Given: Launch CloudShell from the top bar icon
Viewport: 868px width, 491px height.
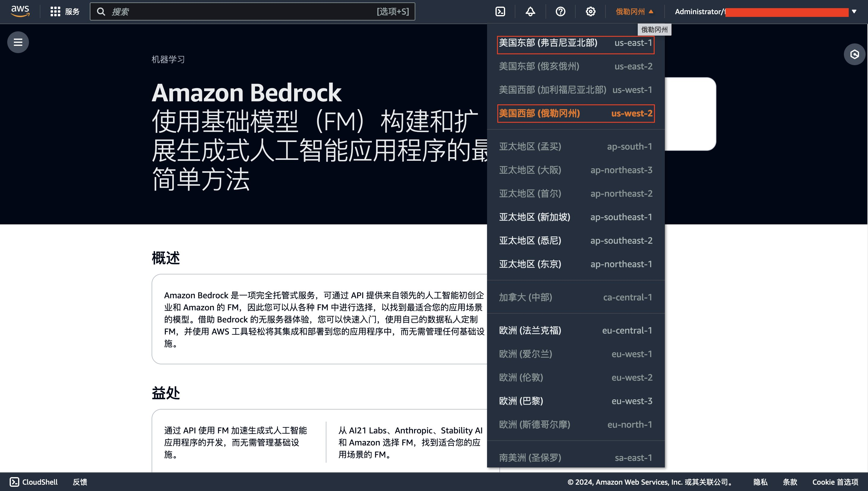Looking at the screenshot, I should pos(500,11).
